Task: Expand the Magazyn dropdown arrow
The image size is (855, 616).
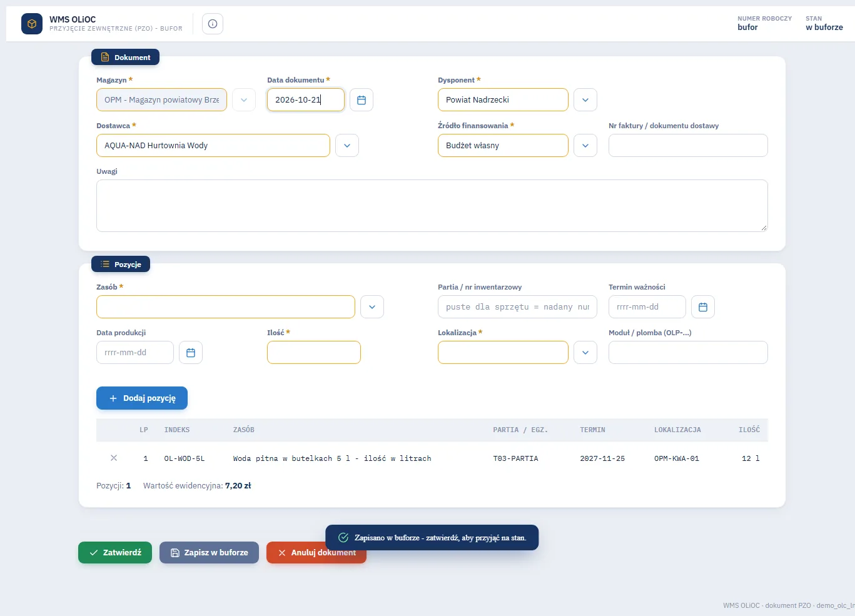Action: pyautogui.click(x=244, y=100)
